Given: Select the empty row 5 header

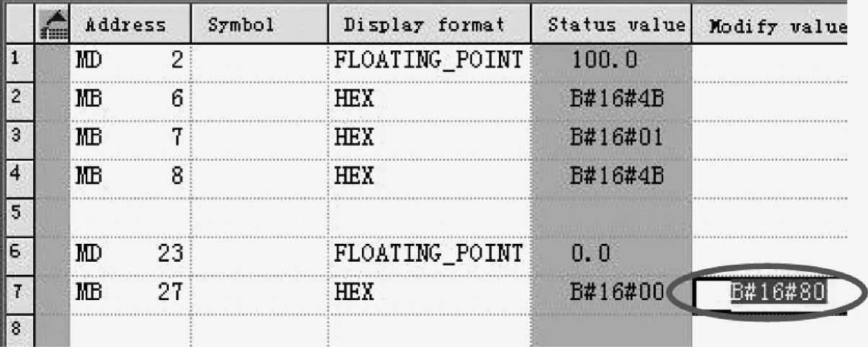Looking at the screenshot, I should (x=13, y=215).
